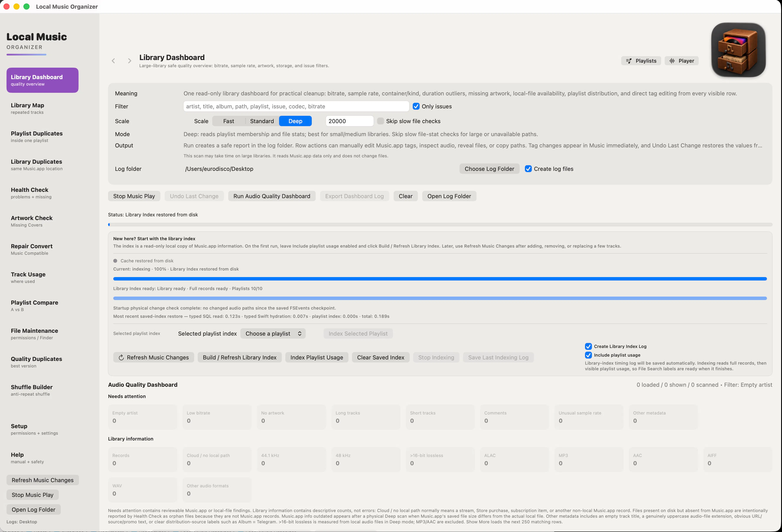This screenshot has width=782, height=532.
Task: Click the Library Index ready progress bar
Action: coord(440,298)
